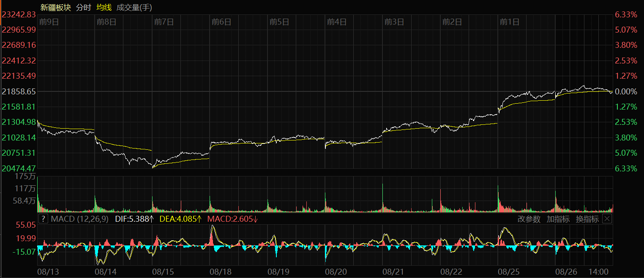The width and height of the screenshot is (644, 278).
Task: Click the 08/20 date on the time axis
Action: pos(336,271)
